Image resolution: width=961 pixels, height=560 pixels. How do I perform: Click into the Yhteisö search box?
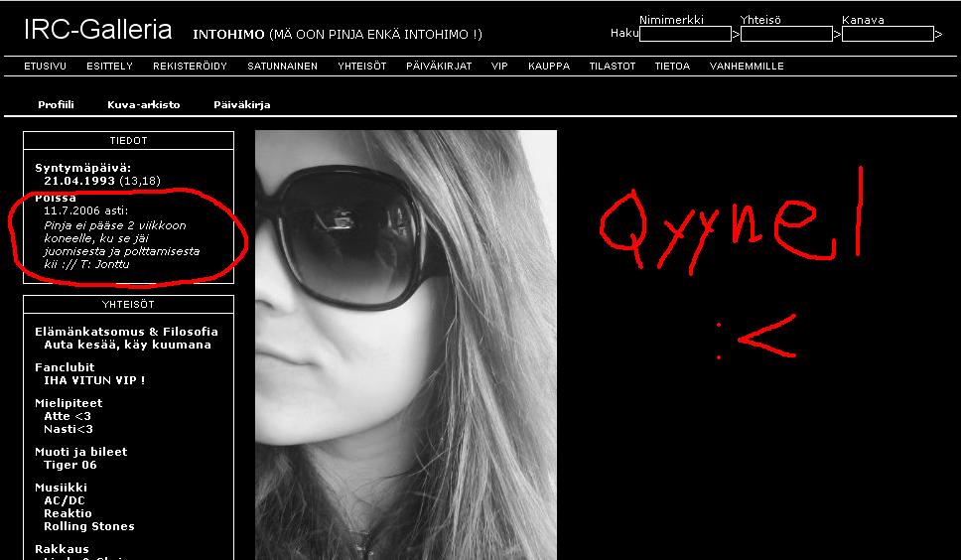click(x=786, y=34)
